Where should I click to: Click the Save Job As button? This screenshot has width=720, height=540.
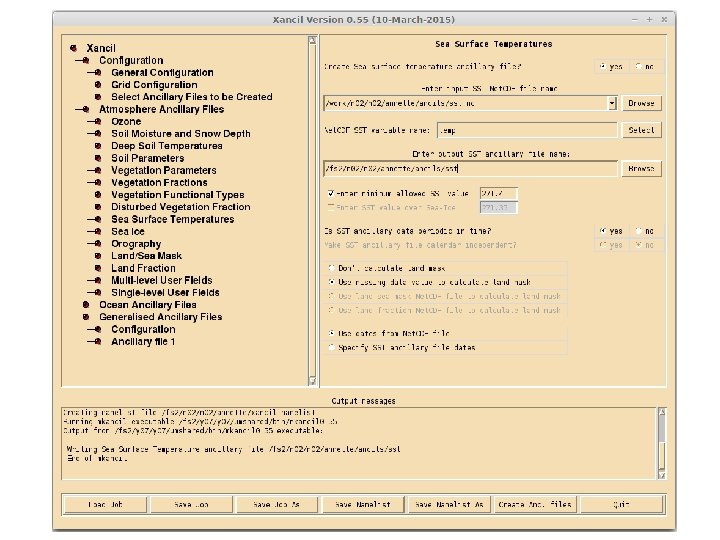(276, 505)
